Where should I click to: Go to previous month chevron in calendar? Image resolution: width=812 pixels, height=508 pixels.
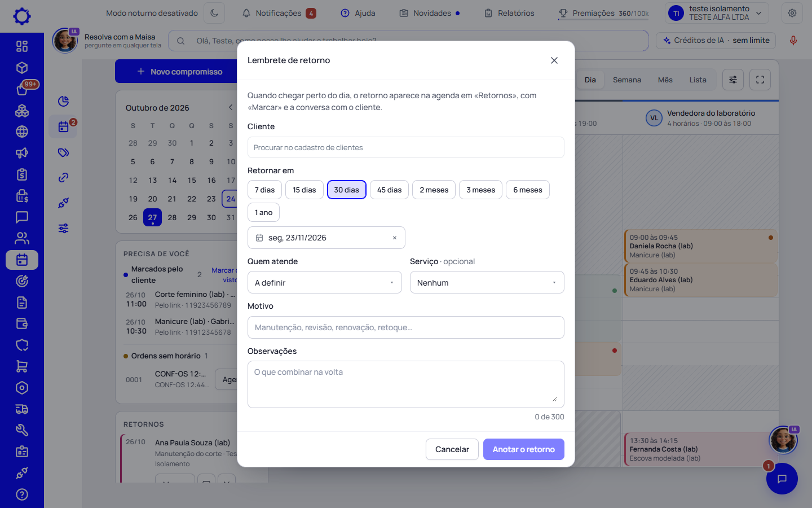231,107
